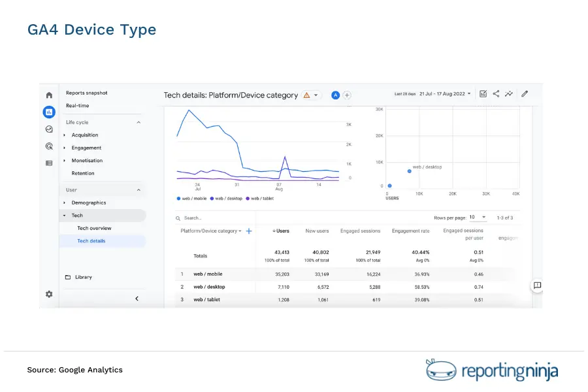Open Tech overview
The image size is (588, 392).
(x=94, y=228)
